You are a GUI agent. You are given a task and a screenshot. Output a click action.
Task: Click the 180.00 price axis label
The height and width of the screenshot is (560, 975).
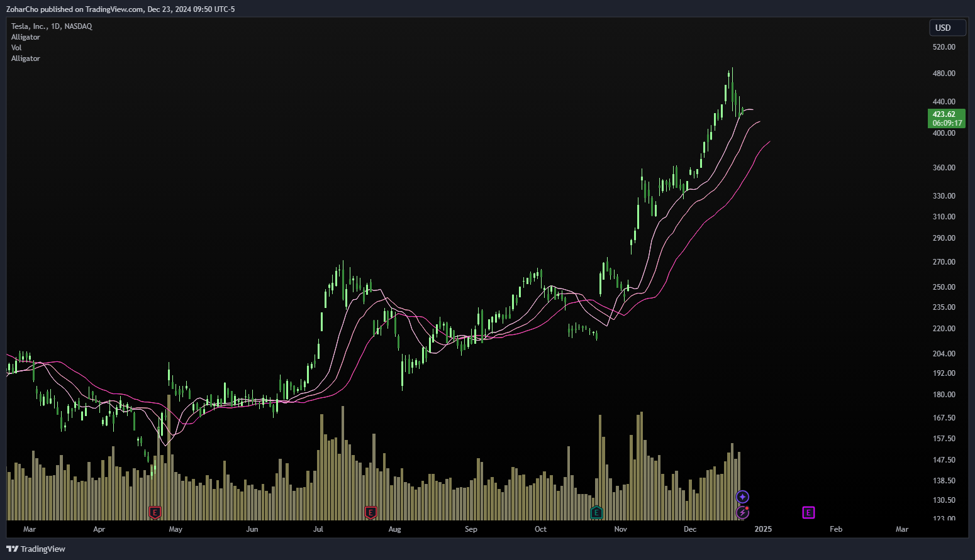944,395
